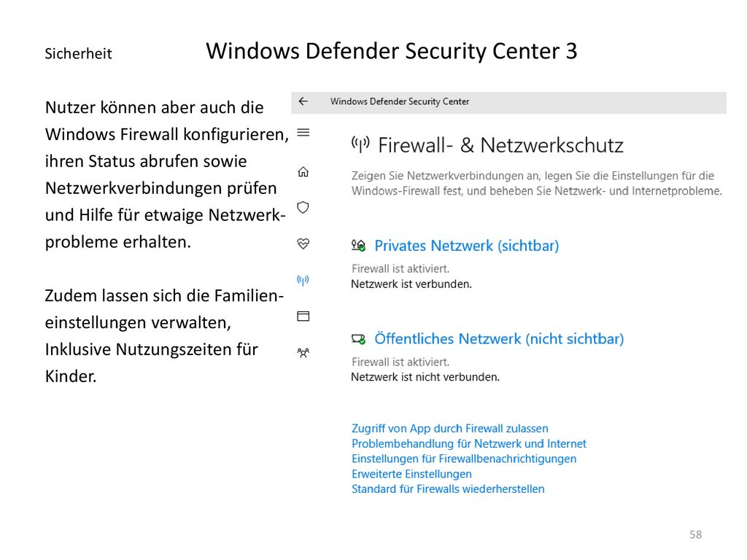This screenshot has height=560, width=747.
Task: Open the hamburger navigation menu
Action: tap(303, 133)
